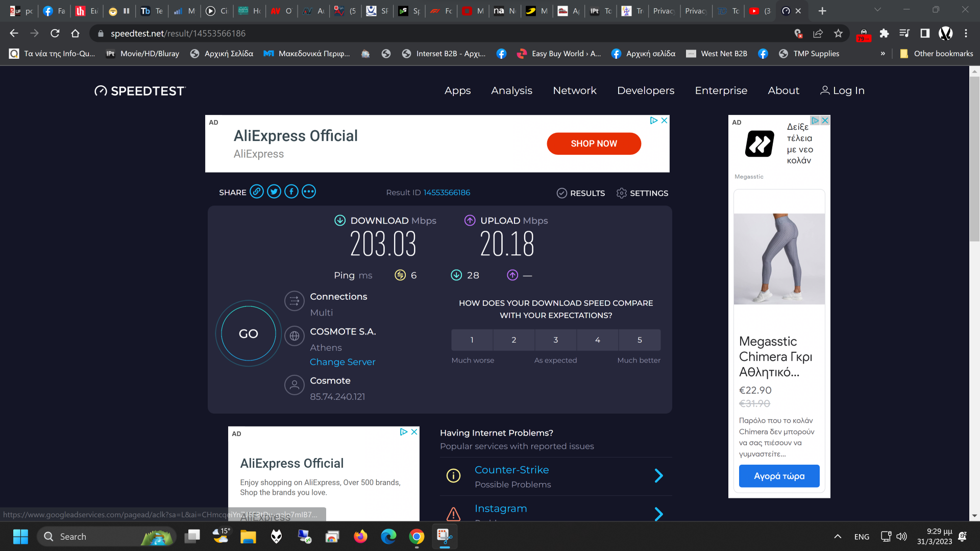Open Chrome menu three dots
Viewport: 980px width, 551px height.
(966, 33)
